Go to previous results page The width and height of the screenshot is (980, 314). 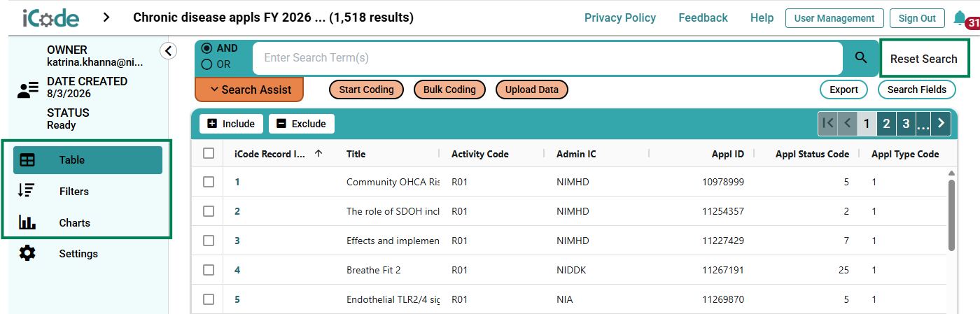pos(847,123)
